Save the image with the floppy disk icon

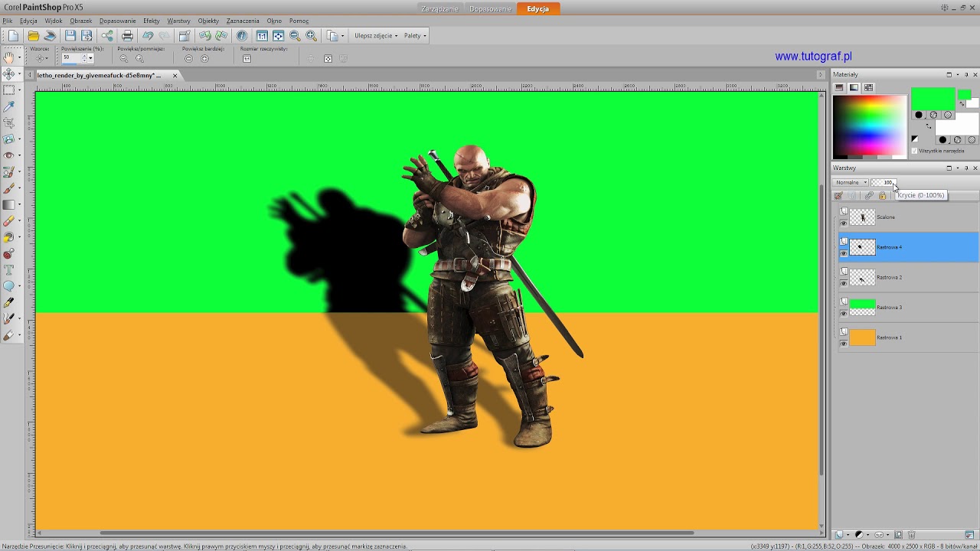click(70, 36)
